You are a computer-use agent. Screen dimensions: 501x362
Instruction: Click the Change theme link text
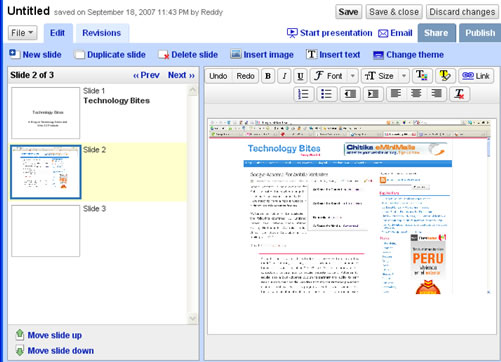[415, 55]
